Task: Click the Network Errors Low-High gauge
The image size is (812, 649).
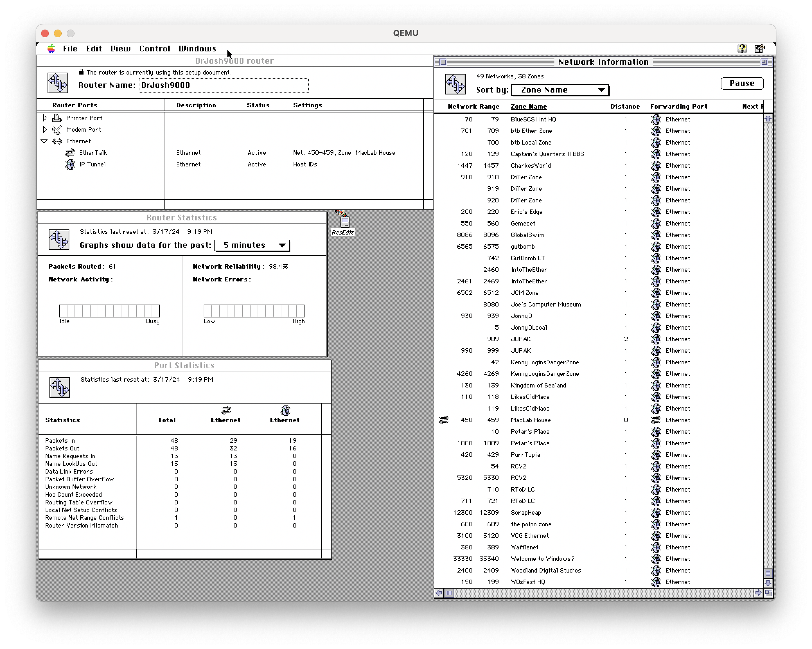Action: point(254,311)
